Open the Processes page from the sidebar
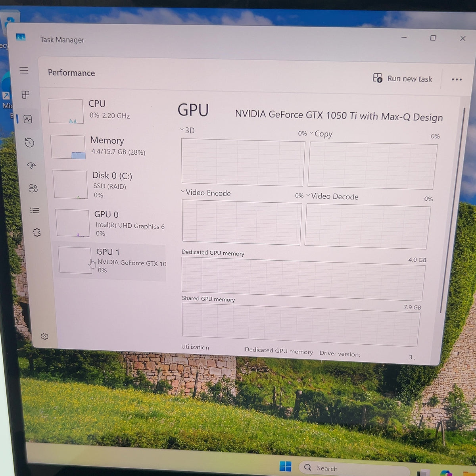This screenshot has height=476, width=476. click(25, 94)
